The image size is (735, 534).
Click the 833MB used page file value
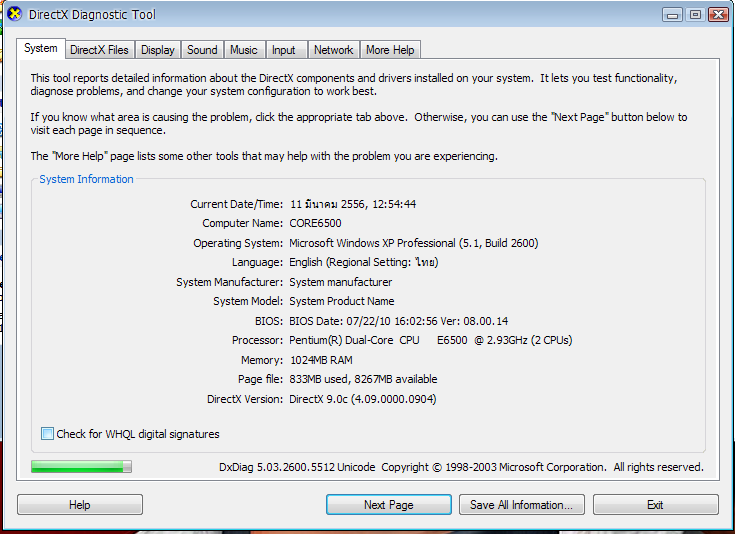[363, 379]
